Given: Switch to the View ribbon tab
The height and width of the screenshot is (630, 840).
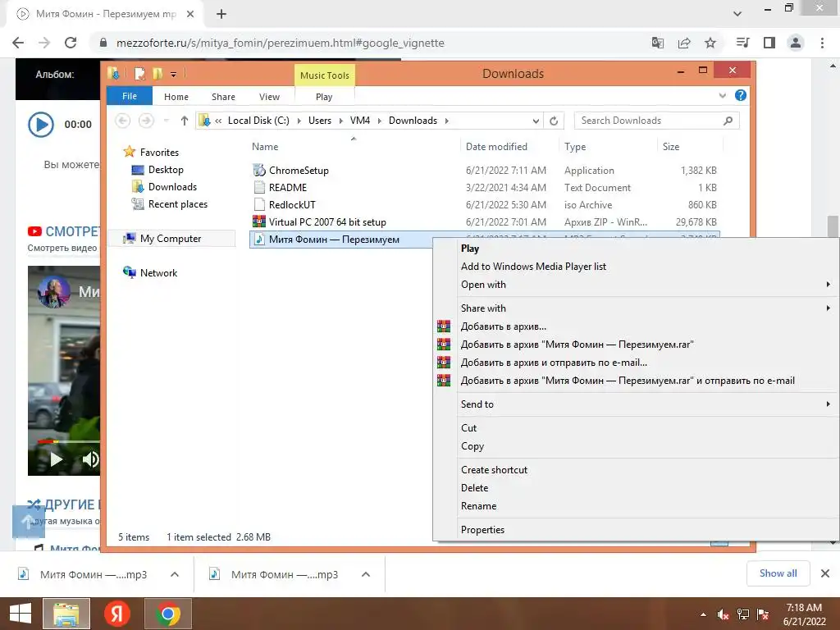Looking at the screenshot, I should pos(269,97).
